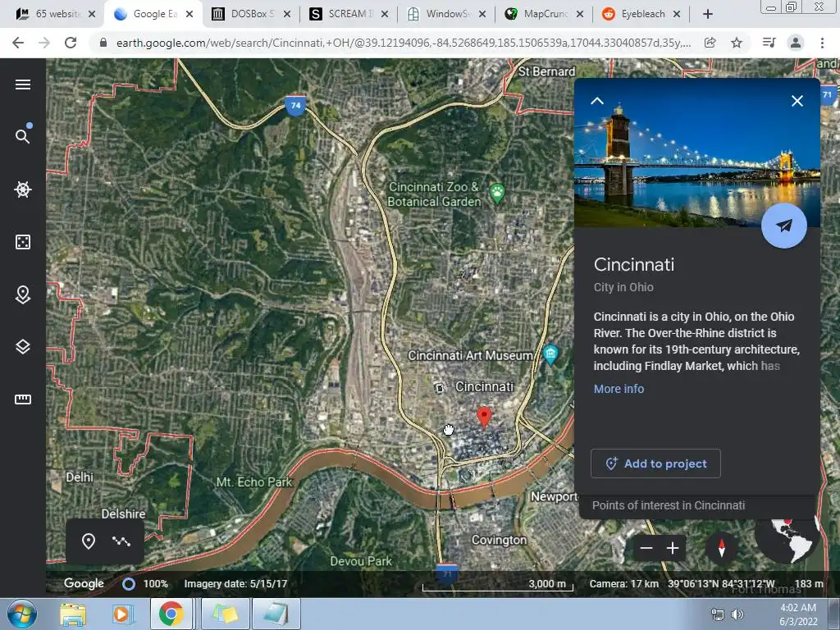The width and height of the screenshot is (840, 630).
Task: Click the Delshire map label
Action: [123, 514]
